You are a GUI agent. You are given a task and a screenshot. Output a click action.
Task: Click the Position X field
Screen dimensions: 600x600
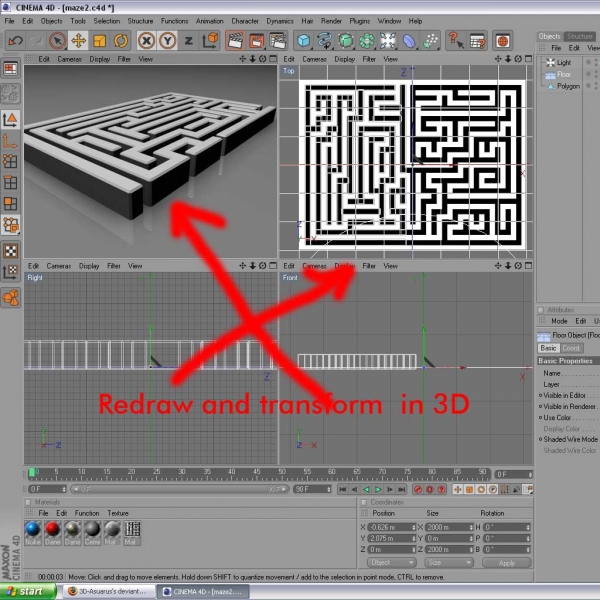(x=391, y=527)
